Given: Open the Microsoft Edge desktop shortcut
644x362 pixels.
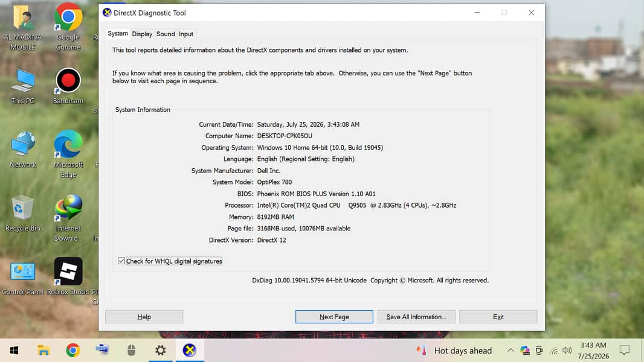Looking at the screenshot, I should (68, 154).
